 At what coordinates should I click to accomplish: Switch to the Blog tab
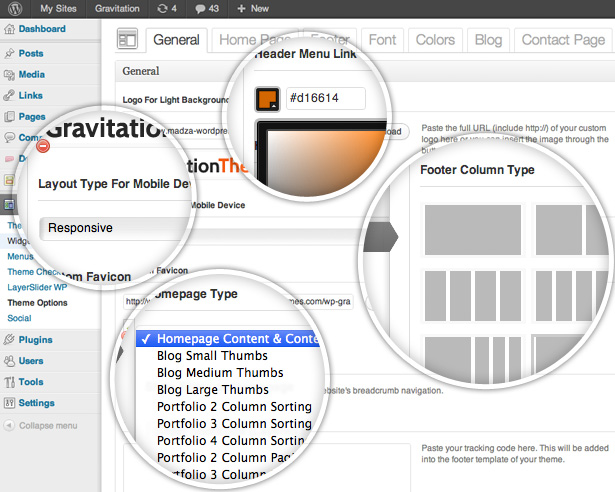[x=488, y=40]
